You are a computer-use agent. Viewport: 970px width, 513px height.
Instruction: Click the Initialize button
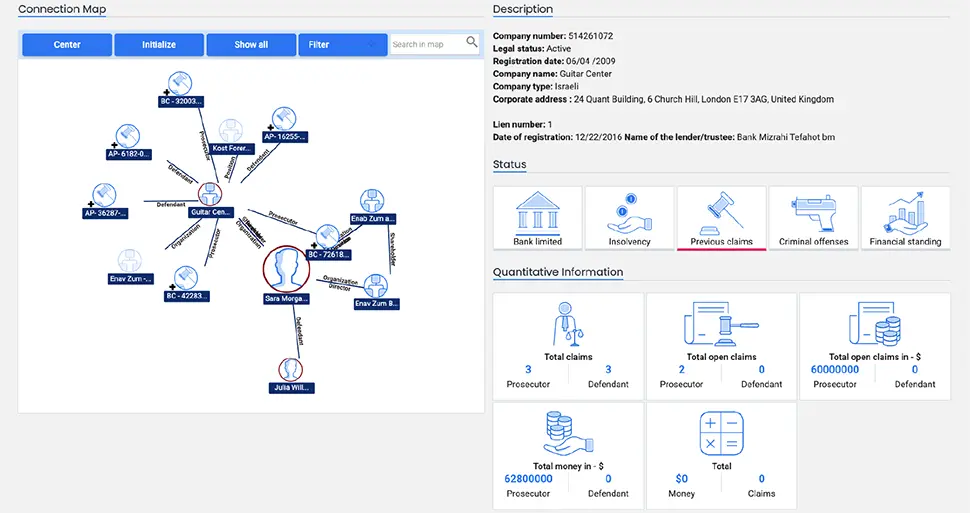coord(159,45)
